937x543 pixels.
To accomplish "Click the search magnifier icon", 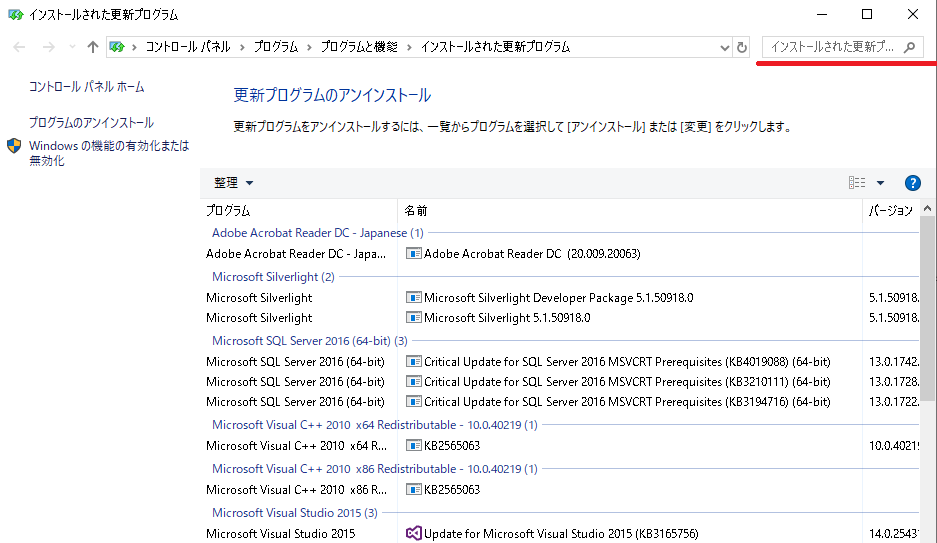I will click(910, 47).
